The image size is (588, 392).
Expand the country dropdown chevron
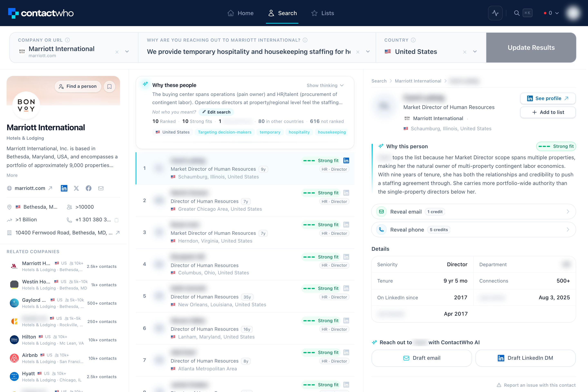pos(475,51)
